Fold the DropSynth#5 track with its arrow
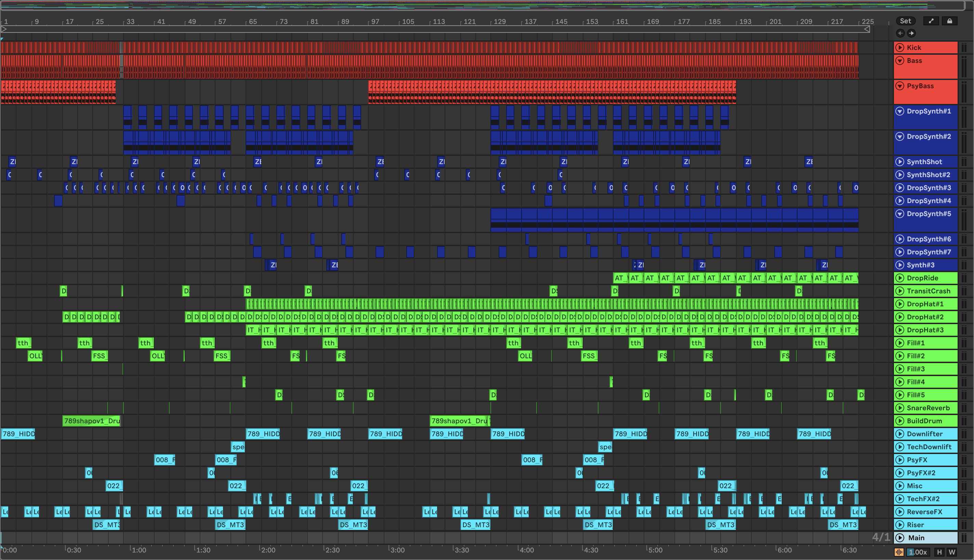This screenshot has width=974, height=560. pos(900,213)
